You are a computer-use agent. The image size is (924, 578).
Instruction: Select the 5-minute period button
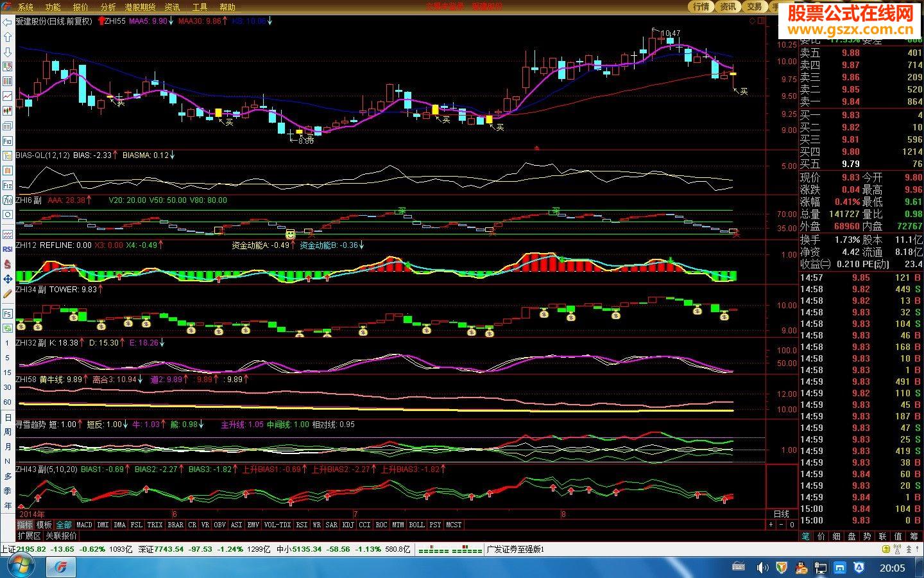pos(7,358)
